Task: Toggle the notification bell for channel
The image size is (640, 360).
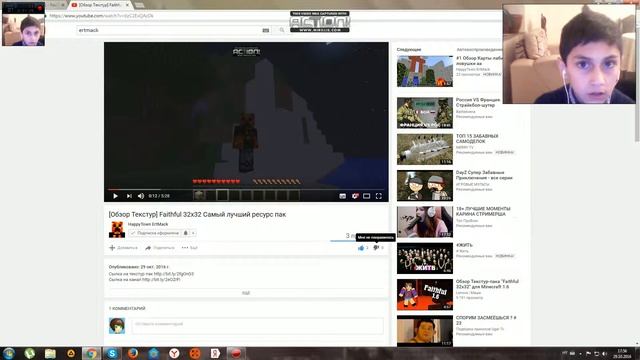Action: click(186, 233)
